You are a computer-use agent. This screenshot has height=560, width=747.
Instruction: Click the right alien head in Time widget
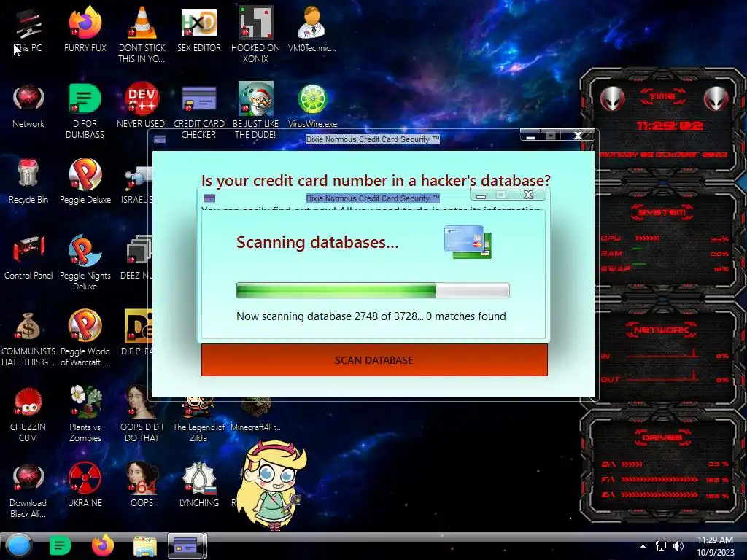(716, 99)
